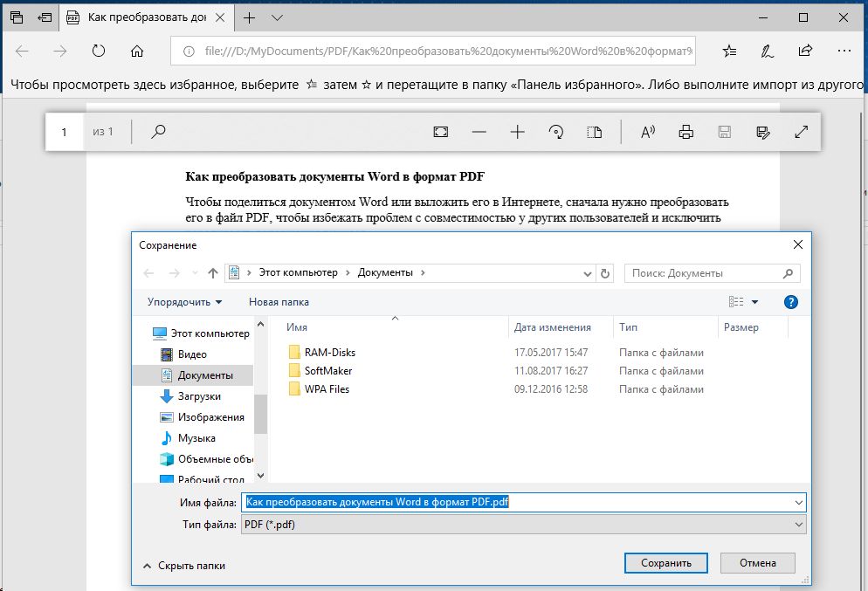Print the PDF document
This screenshot has width=868, height=591.
(x=686, y=132)
